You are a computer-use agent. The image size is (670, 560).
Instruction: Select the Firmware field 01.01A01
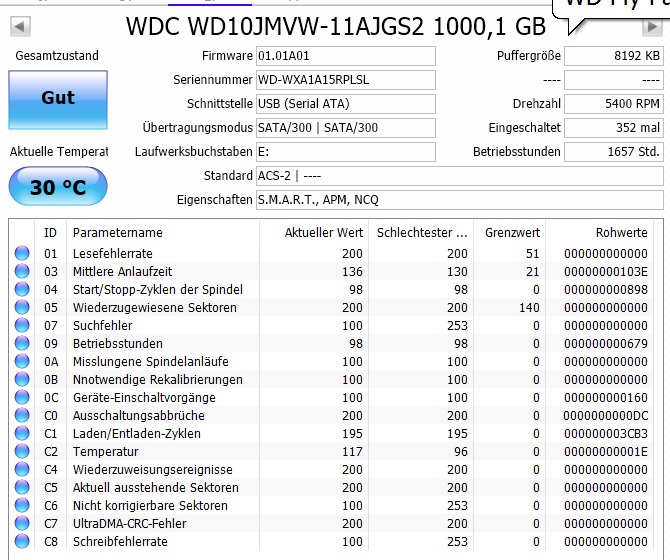[x=346, y=56]
